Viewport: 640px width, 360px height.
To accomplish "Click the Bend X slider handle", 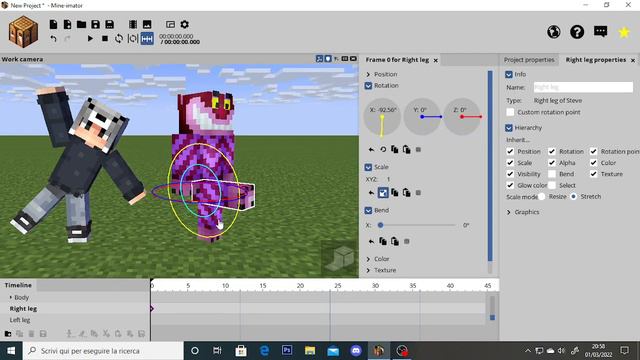I will point(380,225).
